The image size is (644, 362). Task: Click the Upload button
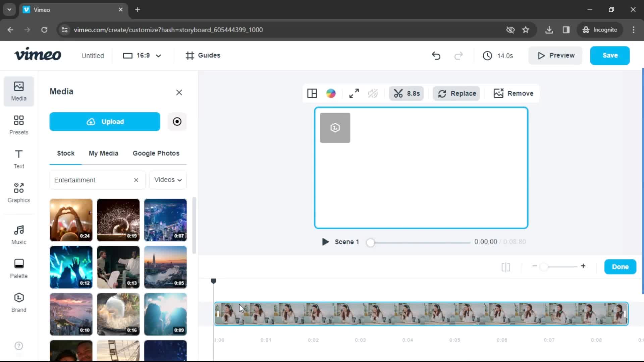[105, 122]
